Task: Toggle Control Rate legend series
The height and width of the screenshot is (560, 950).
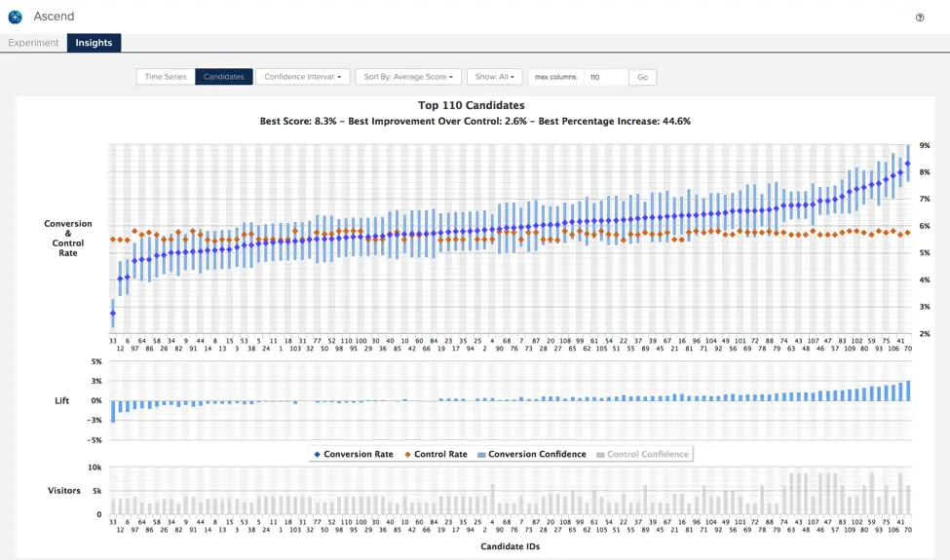Action: point(436,454)
